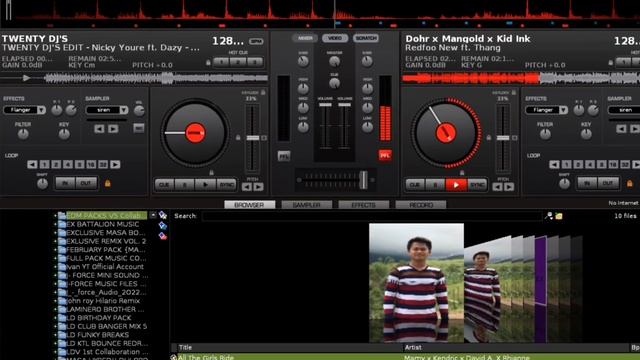Click the crossfader handle
The width and height of the screenshot is (640, 360).
pyautogui.click(x=363, y=180)
